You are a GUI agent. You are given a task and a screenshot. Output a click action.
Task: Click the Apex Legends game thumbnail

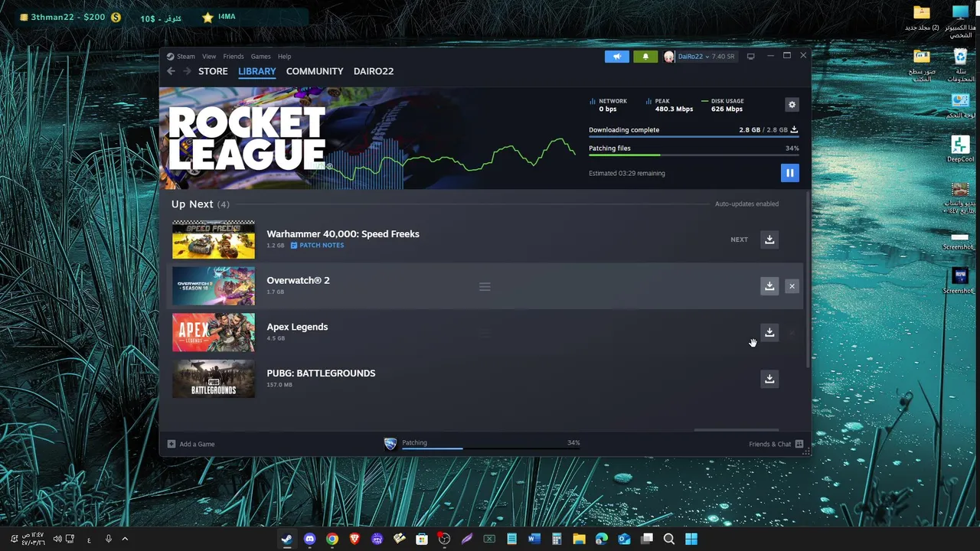[214, 332]
